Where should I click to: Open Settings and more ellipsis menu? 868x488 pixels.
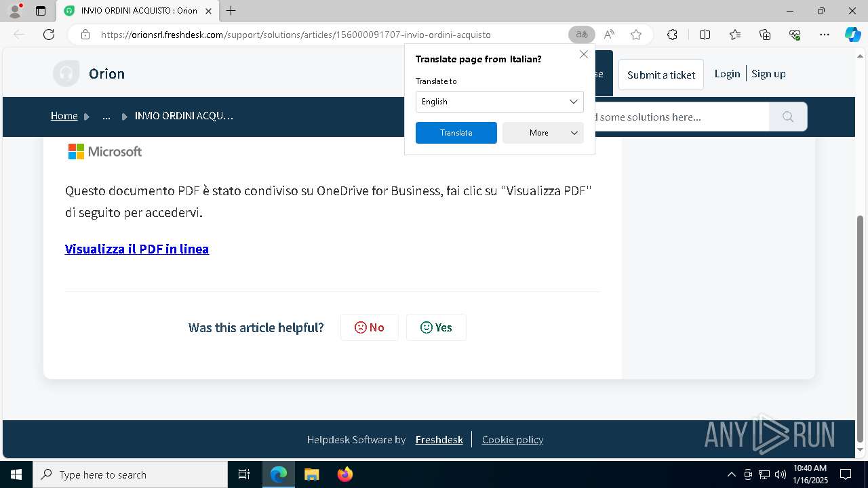pyautogui.click(x=825, y=35)
